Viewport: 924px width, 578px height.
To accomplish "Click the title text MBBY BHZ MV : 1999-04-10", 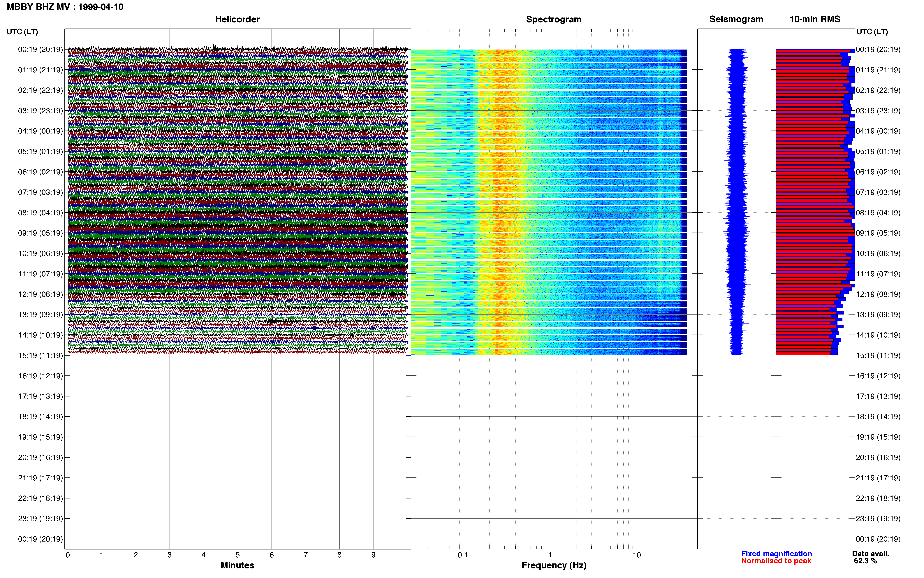I will click(x=65, y=7).
